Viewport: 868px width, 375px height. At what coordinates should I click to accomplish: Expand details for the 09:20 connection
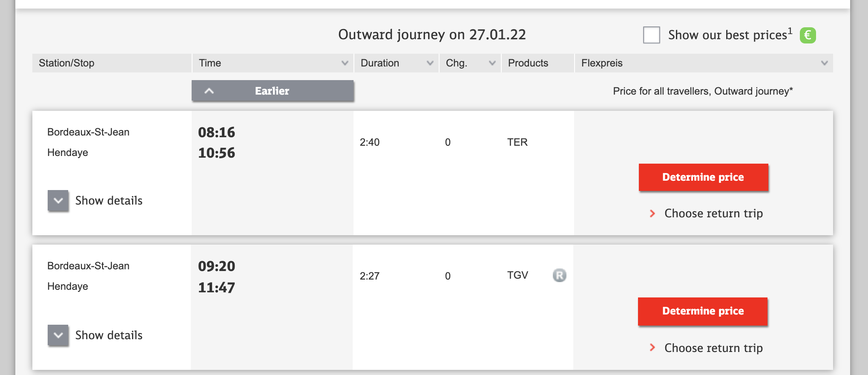tap(58, 335)
